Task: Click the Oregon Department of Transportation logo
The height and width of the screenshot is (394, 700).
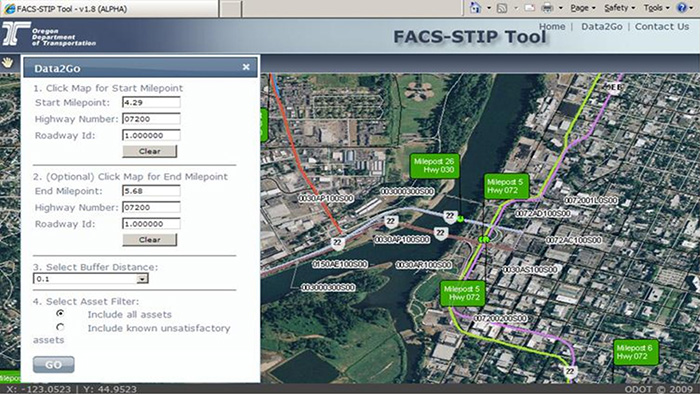Action: (x=49, y=35)
